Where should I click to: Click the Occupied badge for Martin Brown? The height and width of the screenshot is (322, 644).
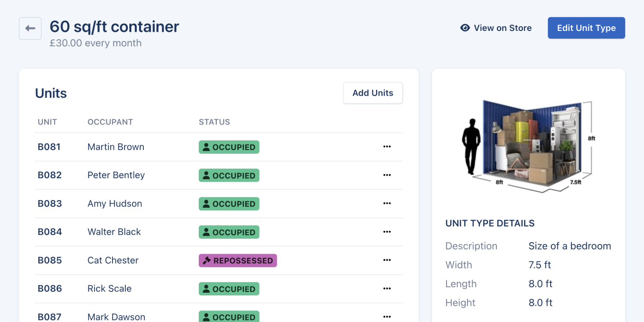[x=229, y=147]
